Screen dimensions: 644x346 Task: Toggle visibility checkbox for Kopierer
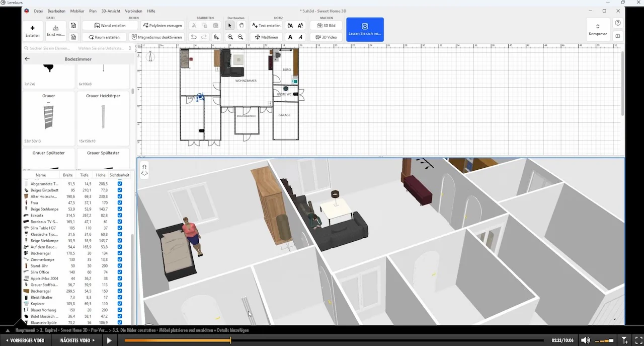pyautogui.click(x=120, y=304)
